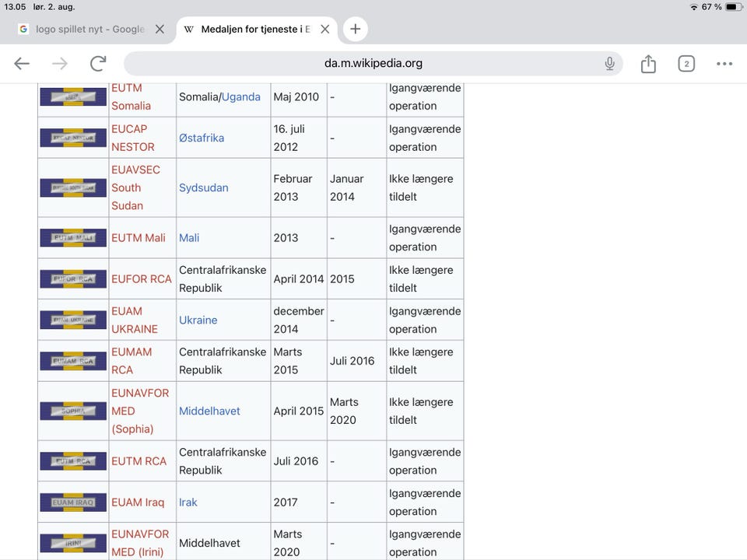
Task: Open the Sophia ribbon image
Action: 73,411
